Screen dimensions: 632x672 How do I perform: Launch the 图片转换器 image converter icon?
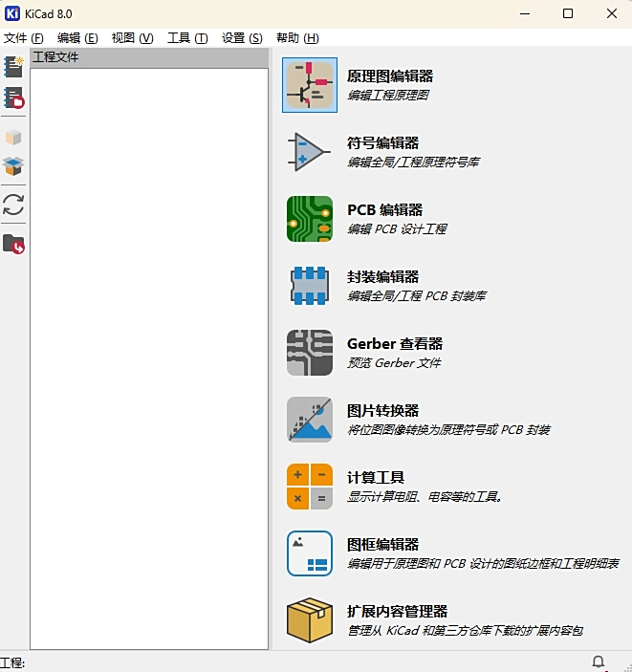tap(310, 419)
